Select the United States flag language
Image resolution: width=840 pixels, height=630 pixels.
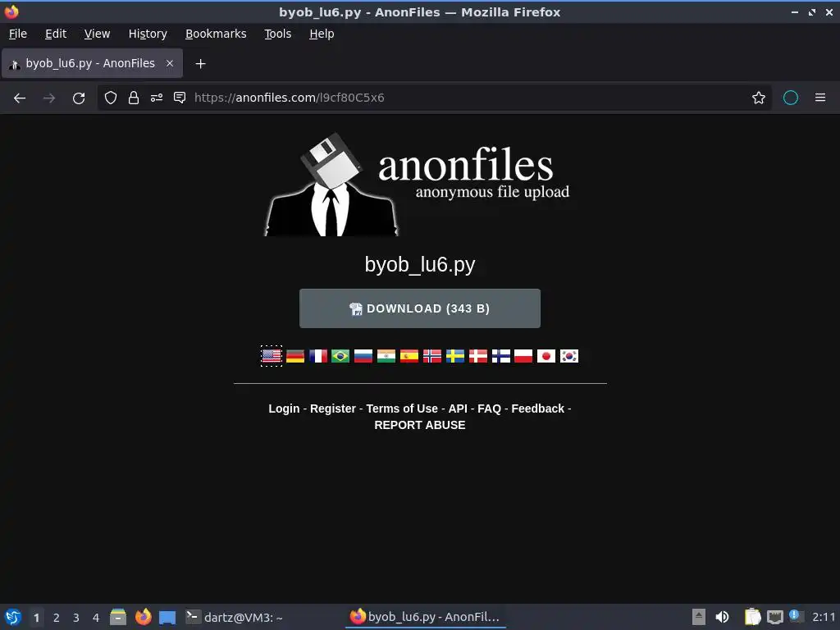(272, 356)
